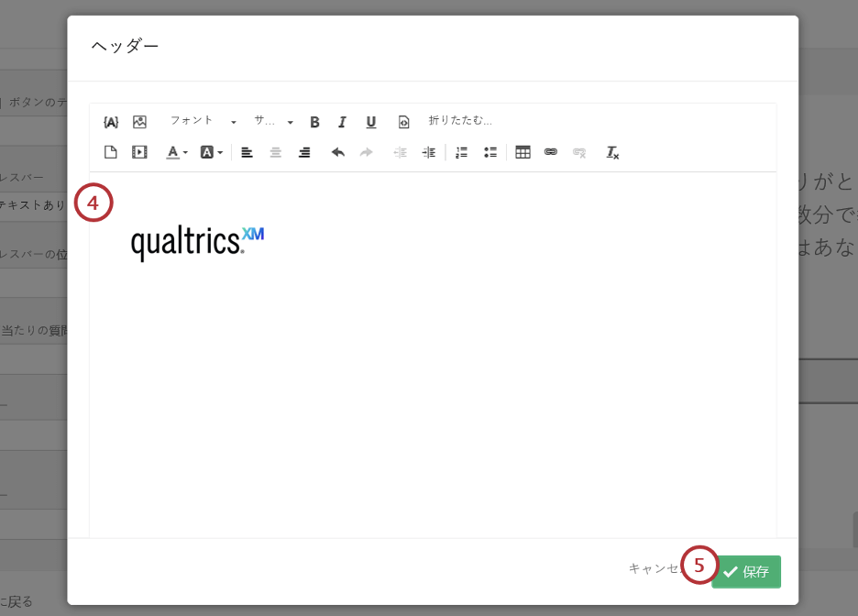Click the remove formatting icon

(612, 153)
